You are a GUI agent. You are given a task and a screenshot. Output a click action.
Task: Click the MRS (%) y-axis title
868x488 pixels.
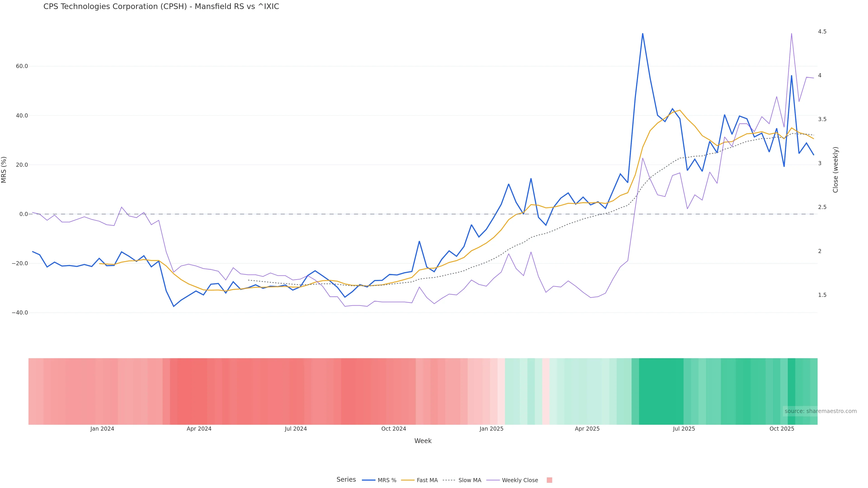pyautogui.click(x=4, y=170)
